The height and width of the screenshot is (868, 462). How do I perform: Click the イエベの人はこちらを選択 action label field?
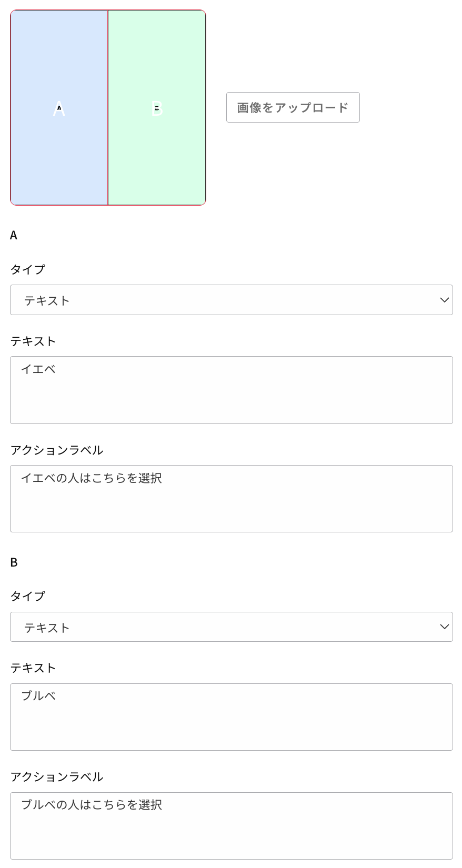[x=232, y=498]
